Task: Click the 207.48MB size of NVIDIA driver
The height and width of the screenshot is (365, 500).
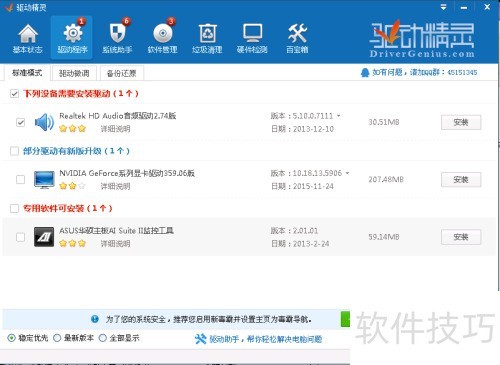Action: point(386,179)
